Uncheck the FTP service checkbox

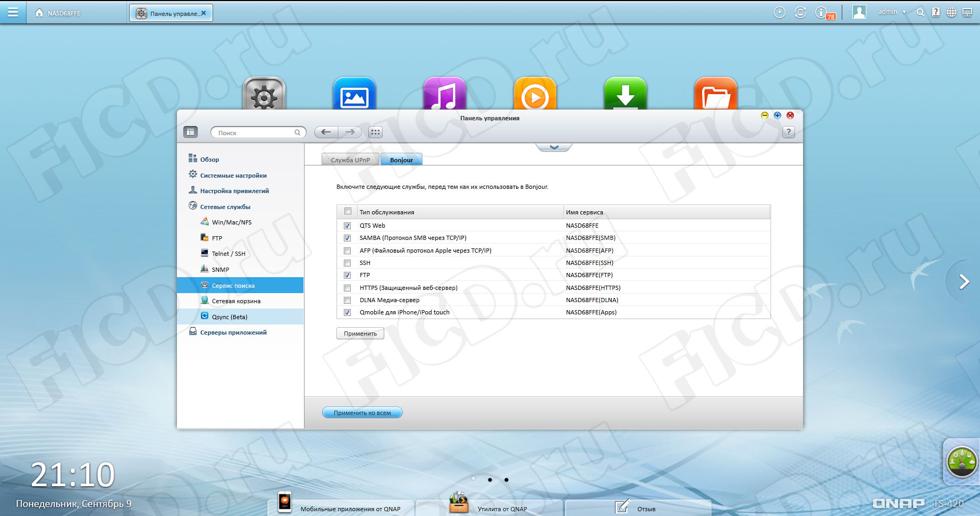(347, 275)
